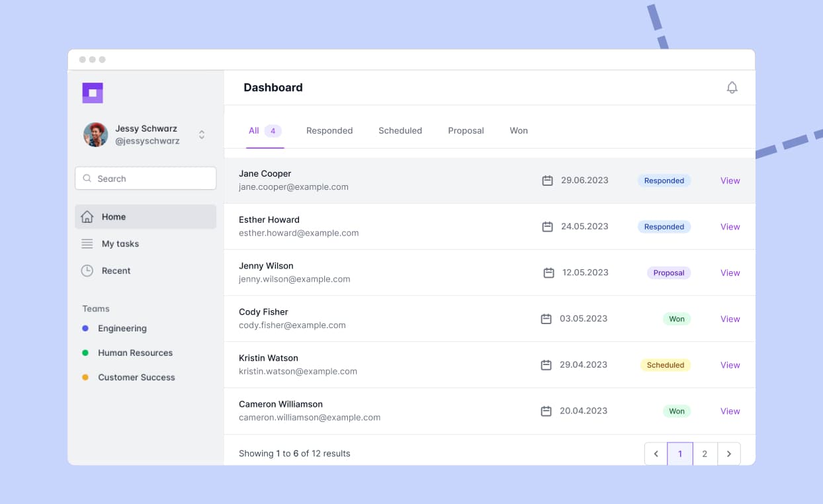Click the @jessyschwarz handle

pos(148,141)
